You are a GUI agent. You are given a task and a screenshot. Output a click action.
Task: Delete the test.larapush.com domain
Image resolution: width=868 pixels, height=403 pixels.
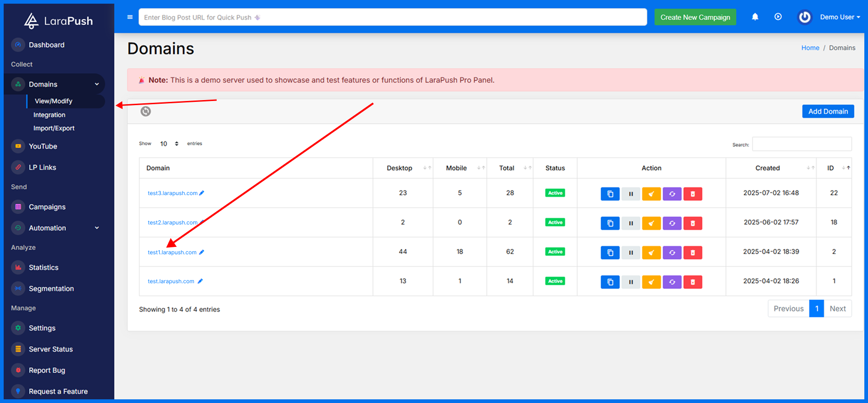[x=693, y=282]
